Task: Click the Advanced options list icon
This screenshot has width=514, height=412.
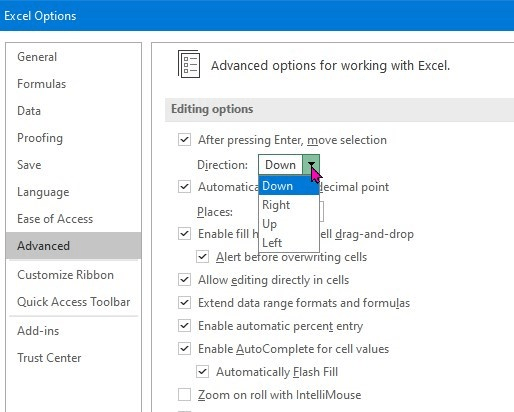Action: (189, 64)
